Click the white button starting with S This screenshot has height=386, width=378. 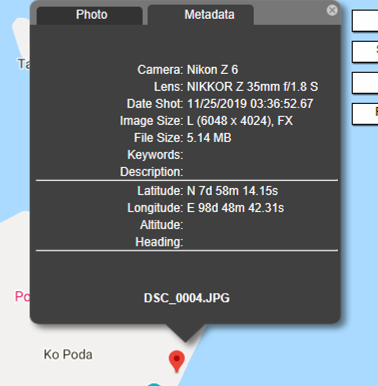[365, 52]
